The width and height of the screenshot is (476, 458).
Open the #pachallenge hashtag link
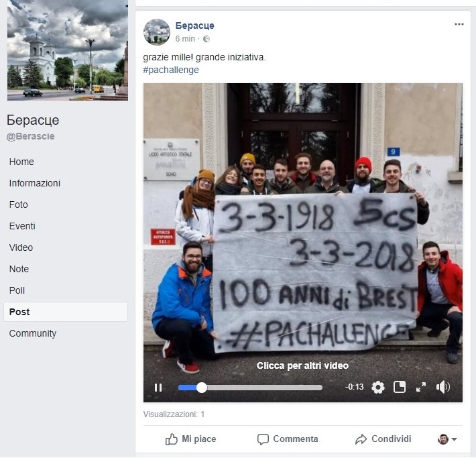click(171, 70)
